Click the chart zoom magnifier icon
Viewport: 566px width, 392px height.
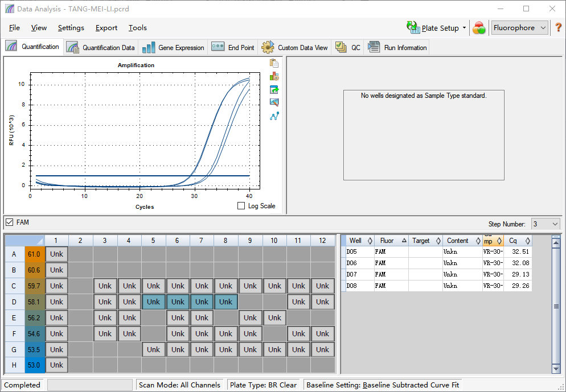click(x=274, y=102)
